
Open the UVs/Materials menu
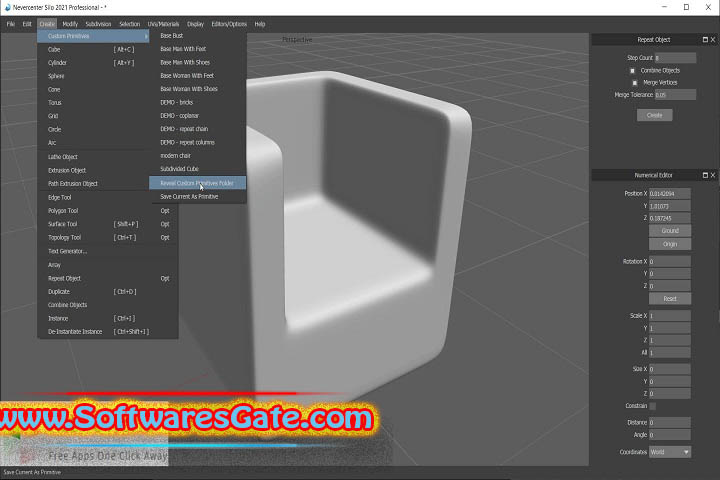pos(163,24)
